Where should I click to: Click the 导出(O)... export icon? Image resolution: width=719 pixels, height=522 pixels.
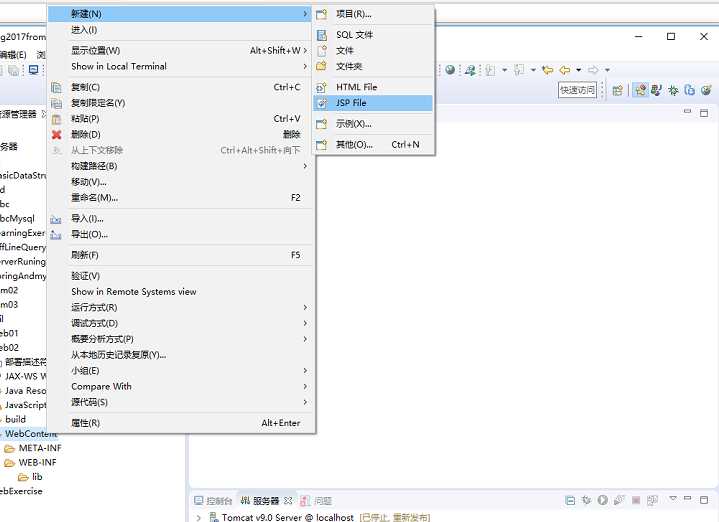pos(55,235)
